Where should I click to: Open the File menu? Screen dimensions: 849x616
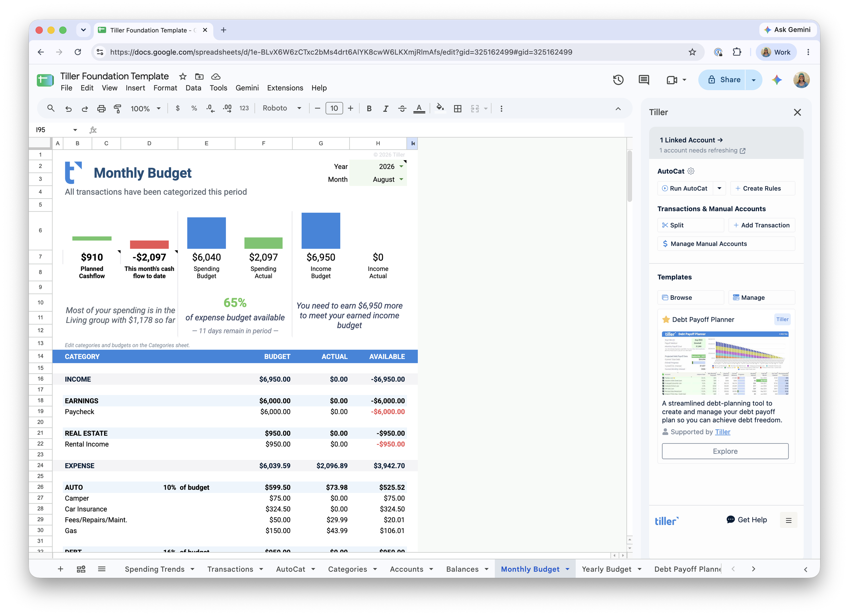click(x=66, y=88)
